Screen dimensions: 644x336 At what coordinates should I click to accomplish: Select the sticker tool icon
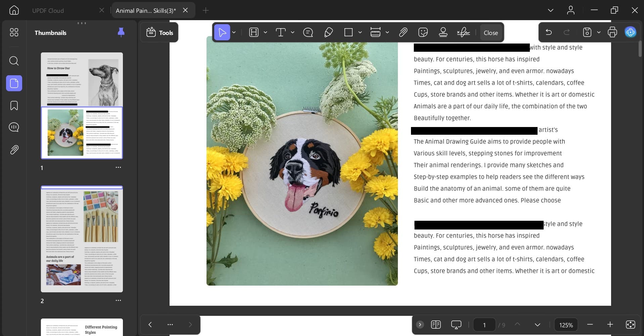coord(423,33)
